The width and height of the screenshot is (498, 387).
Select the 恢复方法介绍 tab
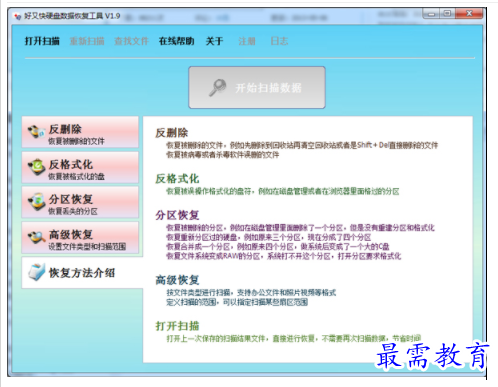(x=82, y=273)
